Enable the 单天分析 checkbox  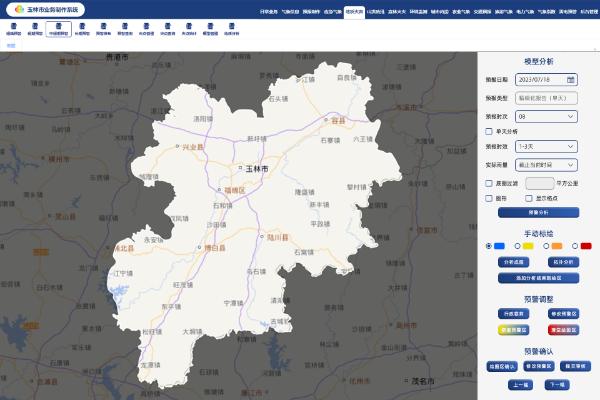coord(488,131)
